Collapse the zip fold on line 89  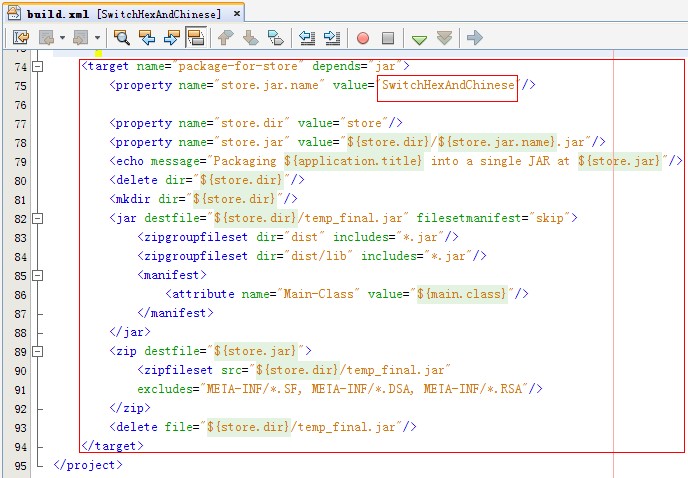coord(38,351)
